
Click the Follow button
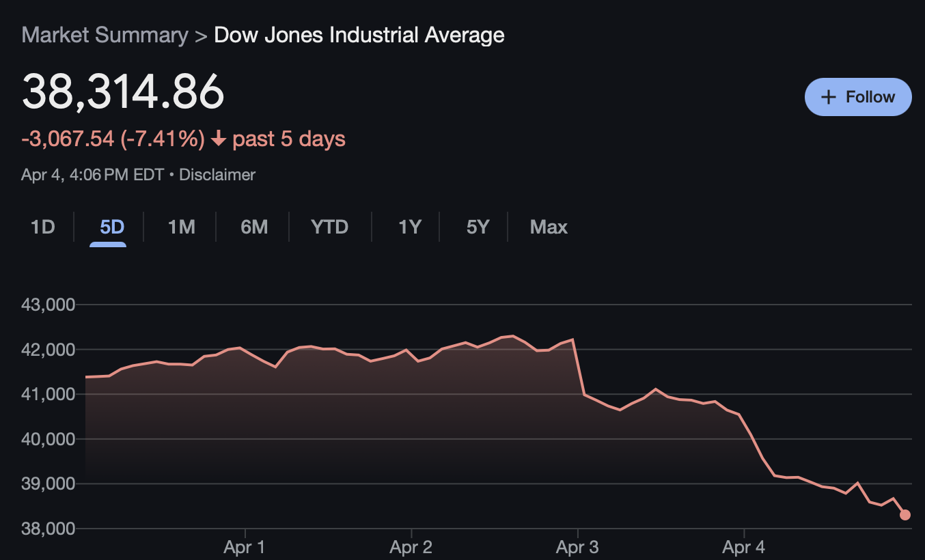[x=858, y=97]
